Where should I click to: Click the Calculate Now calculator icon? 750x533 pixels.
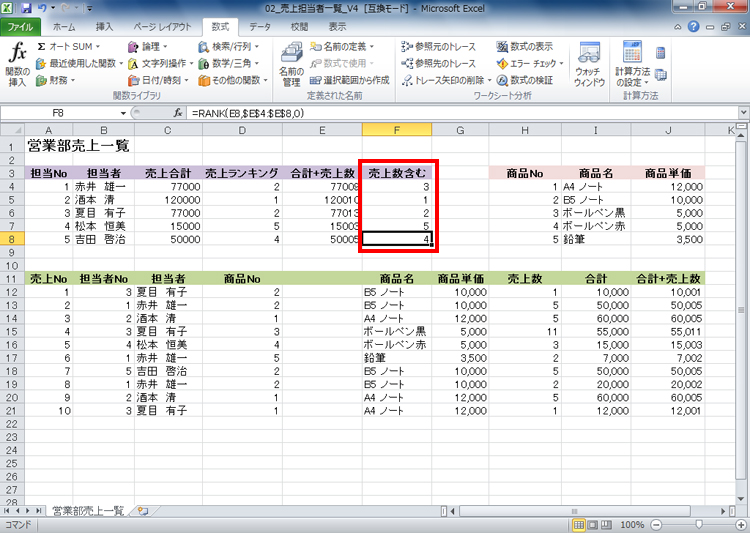(x=661, y=53)
